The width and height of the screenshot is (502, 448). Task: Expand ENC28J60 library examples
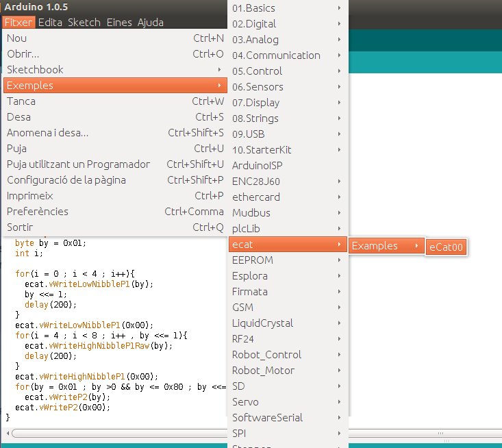pyautogui.click(x=288, y=182)
